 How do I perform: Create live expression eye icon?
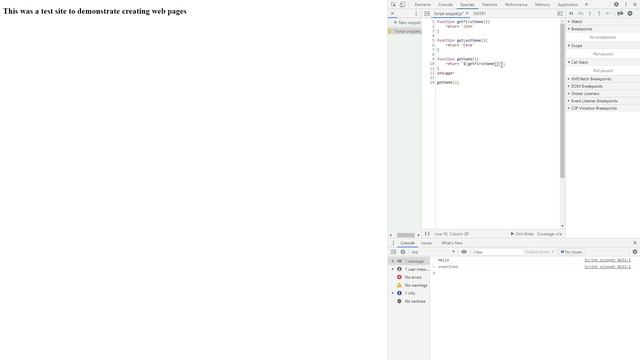(x=464, y=252)
